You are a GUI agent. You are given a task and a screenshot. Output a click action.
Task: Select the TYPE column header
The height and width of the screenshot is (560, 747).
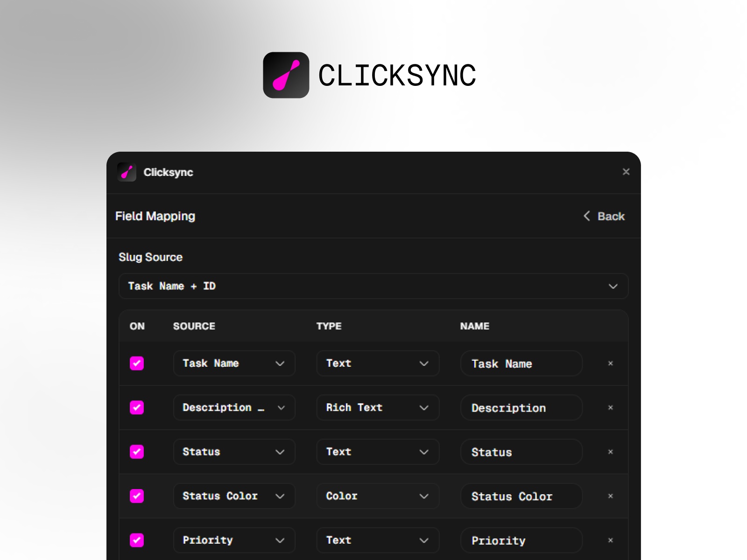tap(329, 326)
